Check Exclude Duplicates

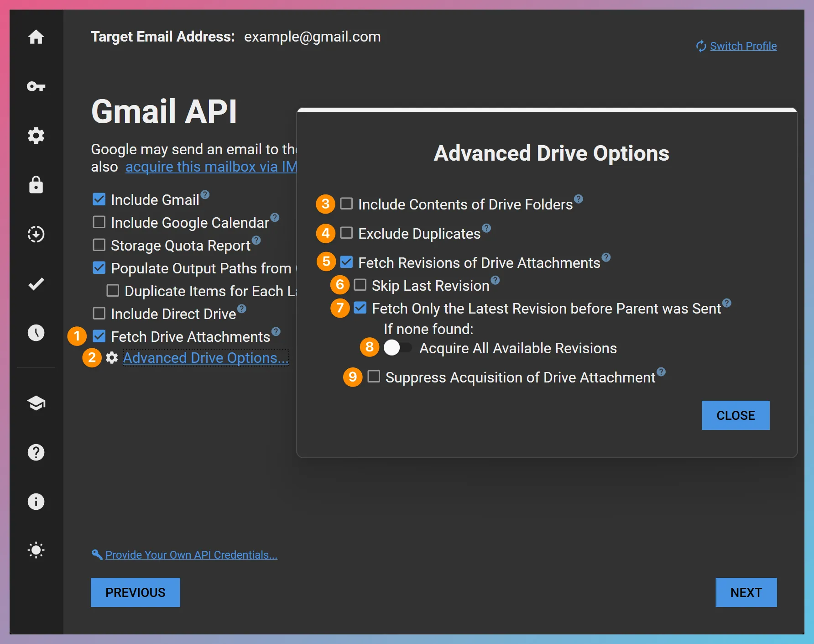(346, 233)
